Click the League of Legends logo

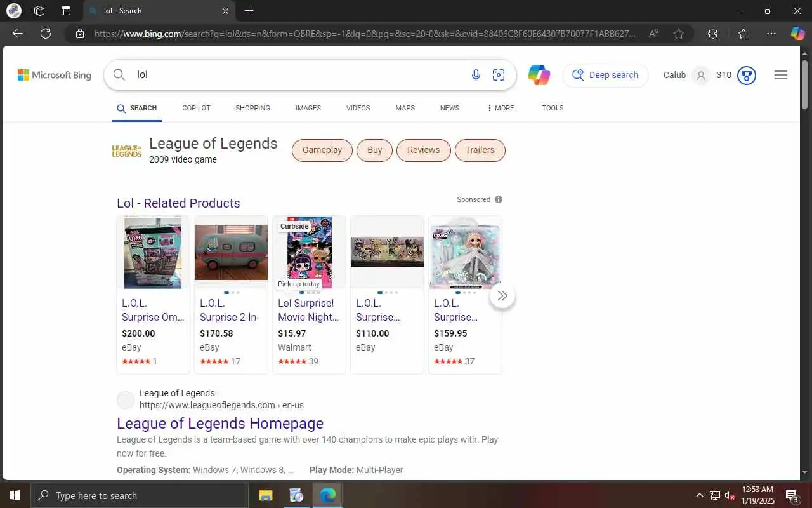point(127,150)
